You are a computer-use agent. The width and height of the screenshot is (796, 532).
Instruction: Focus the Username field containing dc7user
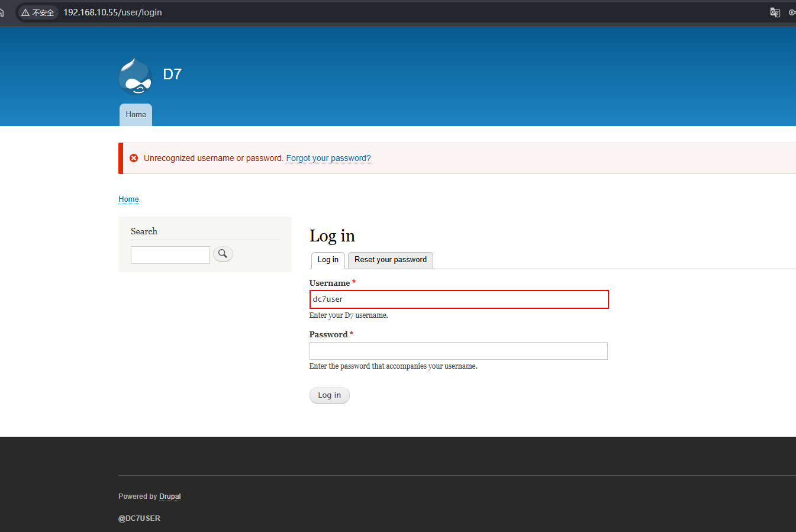(x=459, y=299)
